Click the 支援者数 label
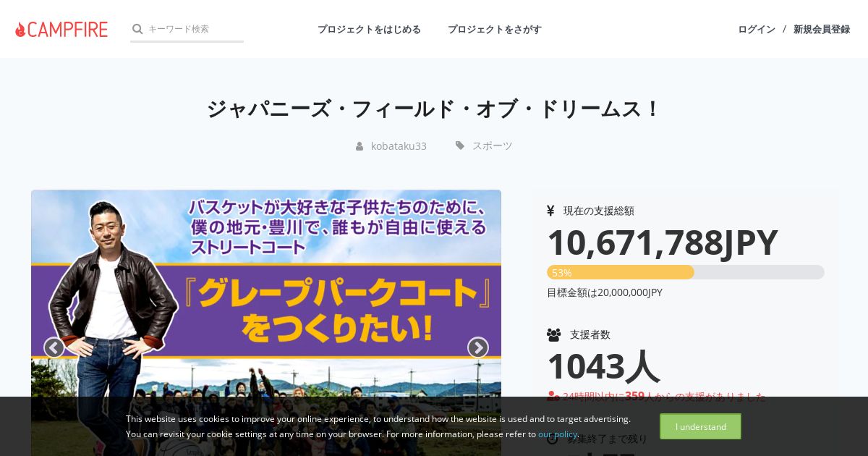This screenshot has width=868, height=456. point(590,334)
